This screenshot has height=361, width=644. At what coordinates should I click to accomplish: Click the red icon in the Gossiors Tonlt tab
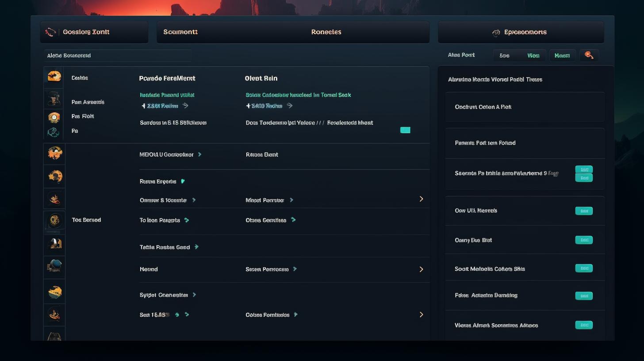pos(50,32)
